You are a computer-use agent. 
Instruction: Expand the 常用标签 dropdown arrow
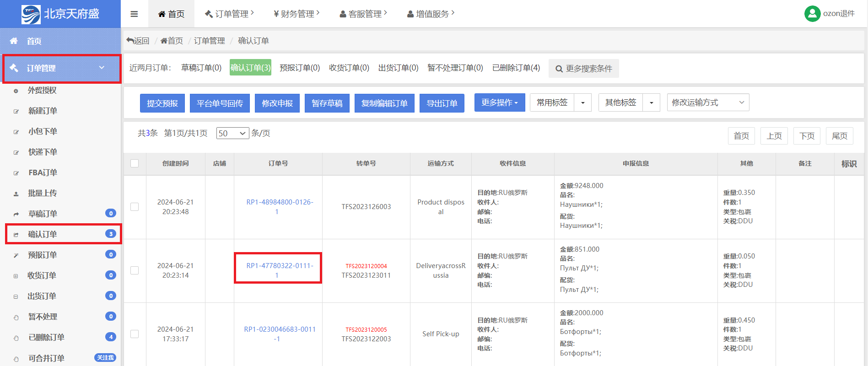click(583, 102)
